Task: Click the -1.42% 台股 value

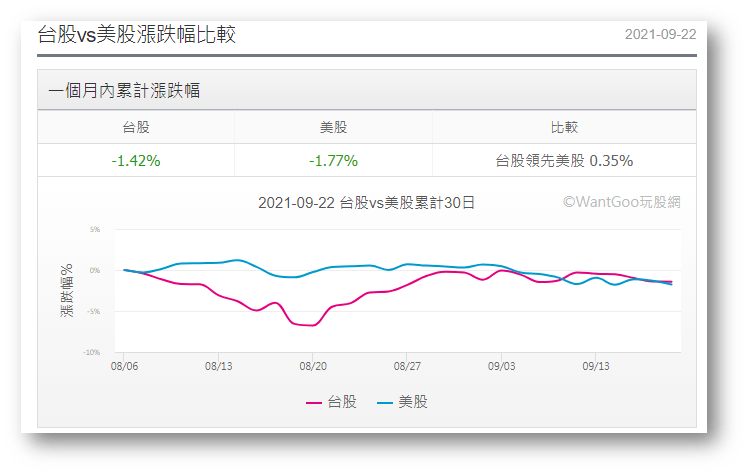Action: pos(136,160)
